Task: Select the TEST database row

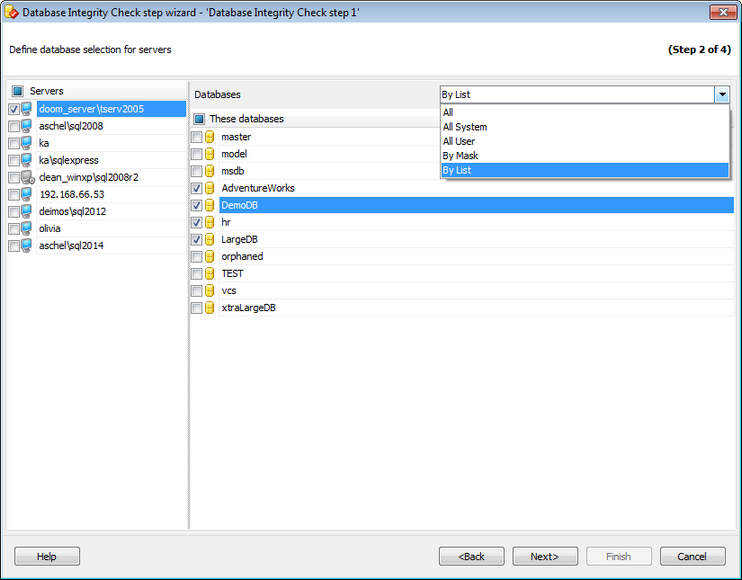Action: [477, 273]
